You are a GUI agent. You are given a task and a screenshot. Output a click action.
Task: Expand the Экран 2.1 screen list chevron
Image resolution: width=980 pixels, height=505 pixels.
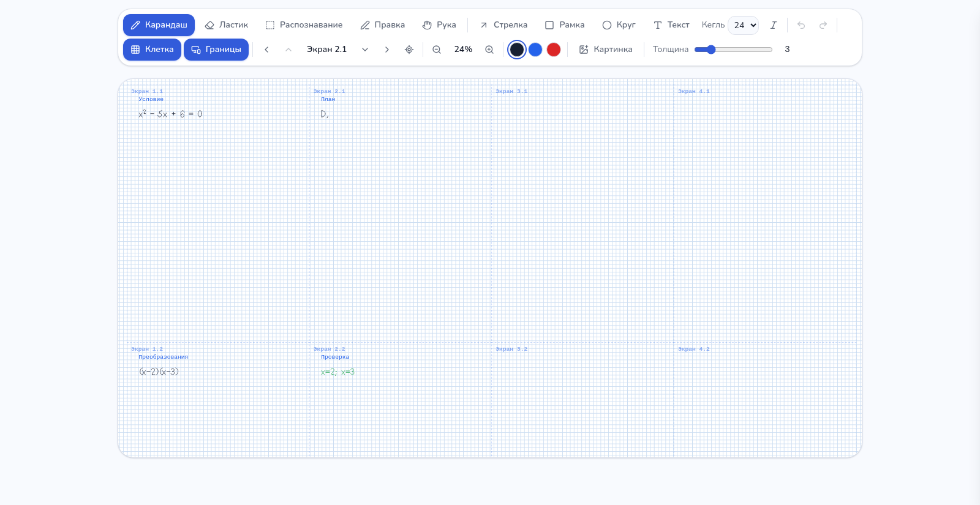365,50
